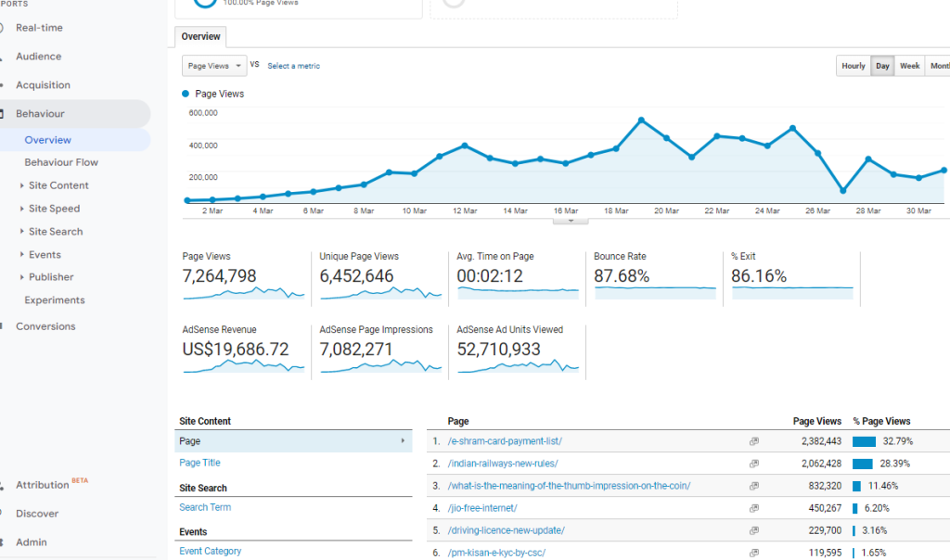The image size is (950, 560).
Task: Open external link icon for indian-railways-new-rules
Action: point(754,464)
